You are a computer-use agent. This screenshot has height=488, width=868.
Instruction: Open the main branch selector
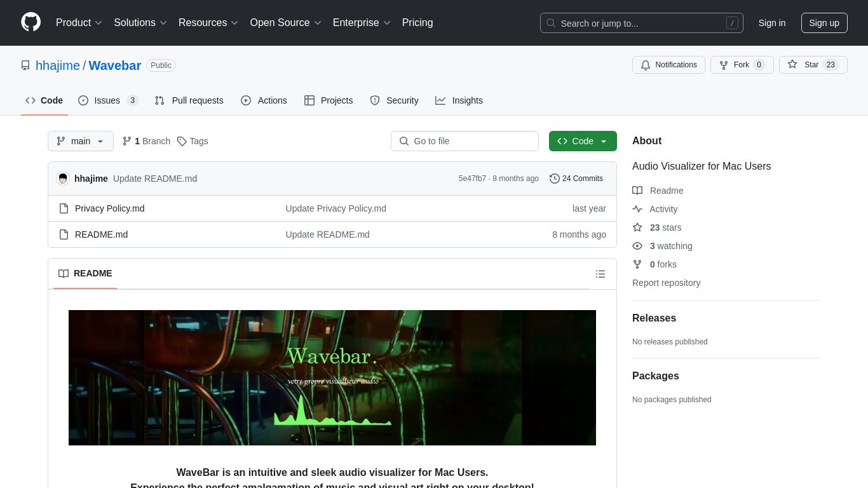pyautogui.click(x=81, y=141)
